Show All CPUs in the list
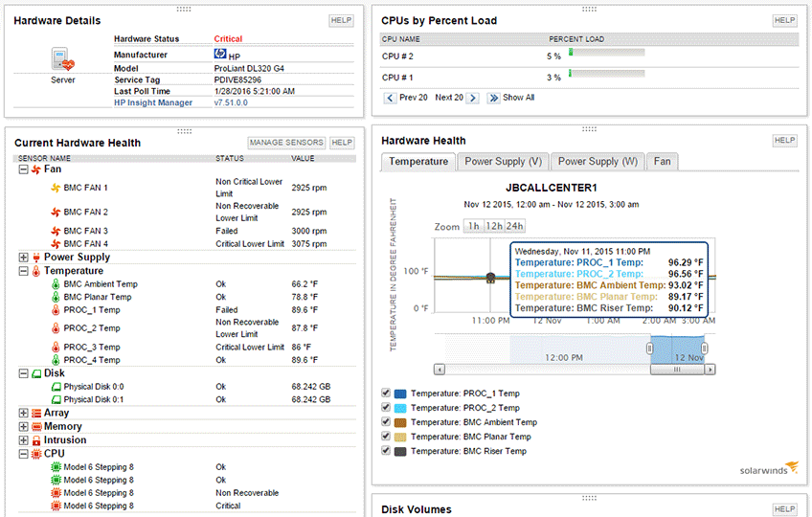The image size is (812, 517). [x=510, y=98]
